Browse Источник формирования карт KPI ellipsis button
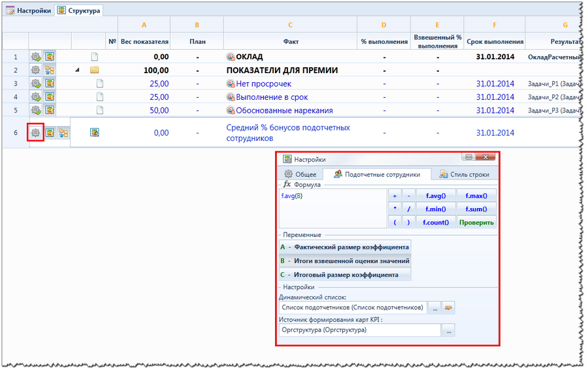Image resolution: width=588 pixels, height=372 pixels. click(448, 330)
